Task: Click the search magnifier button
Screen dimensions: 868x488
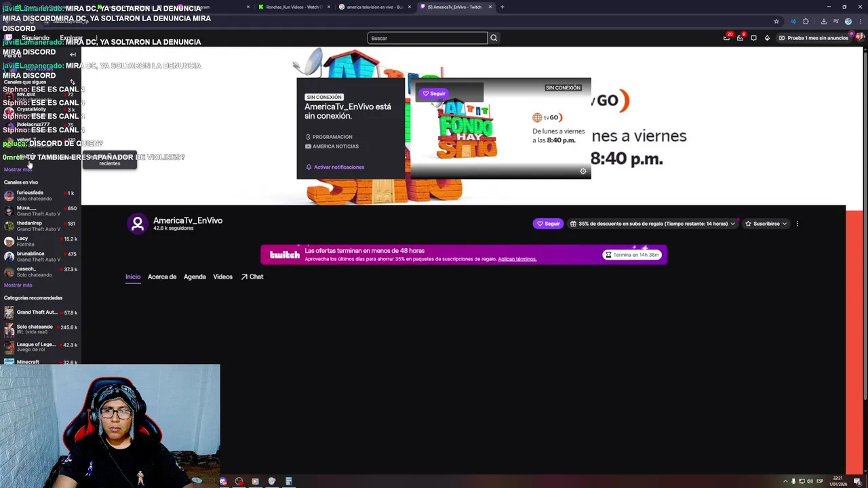Action: coord(494,38)
